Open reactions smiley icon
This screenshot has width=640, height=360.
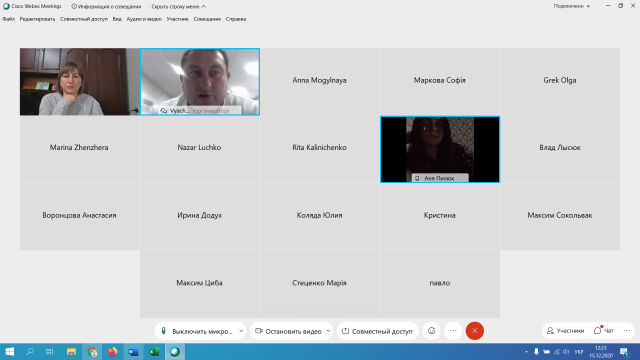pyautogui.click(x=431, y=331)
